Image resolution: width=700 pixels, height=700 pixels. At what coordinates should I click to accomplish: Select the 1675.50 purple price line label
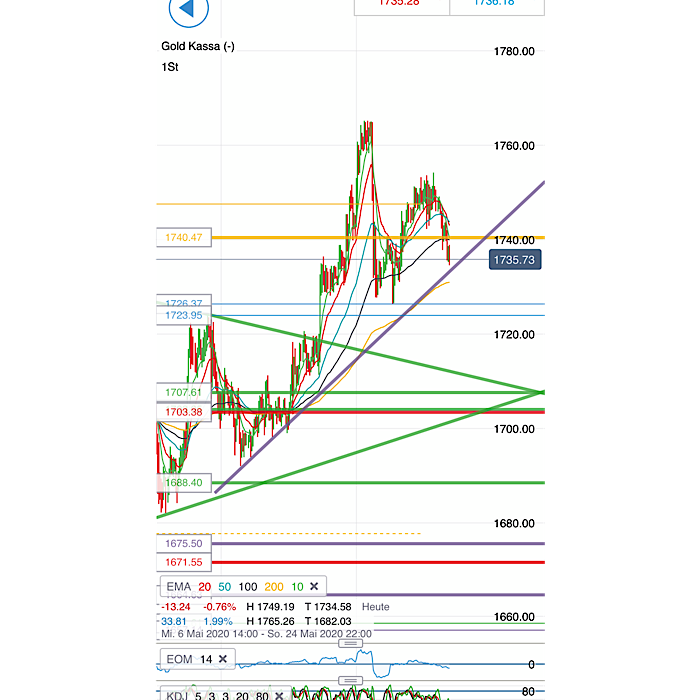tap(184, 543)
